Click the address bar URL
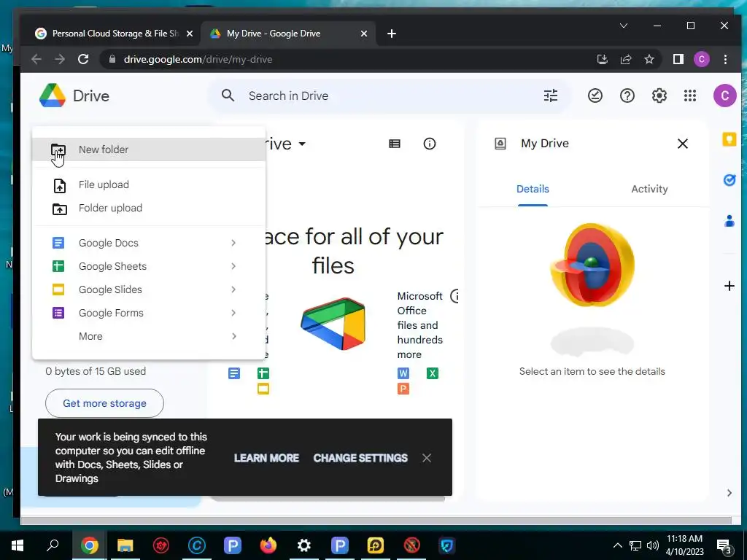 [x=198, y=60]
